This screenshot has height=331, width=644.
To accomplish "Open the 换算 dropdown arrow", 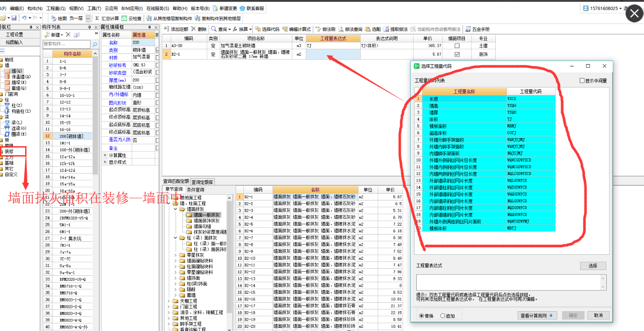I will coord(250,29).
